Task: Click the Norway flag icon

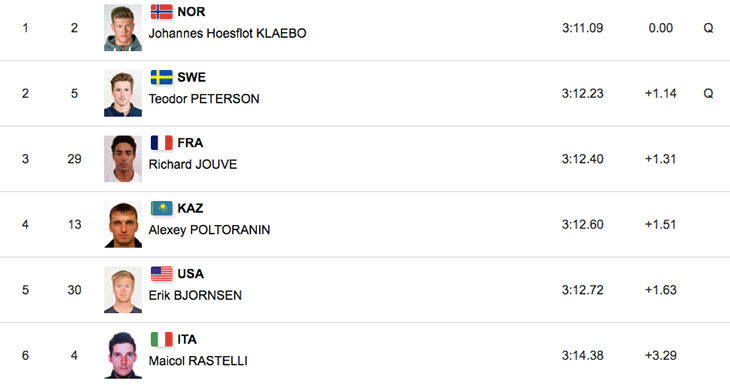Action: [162, 12]
